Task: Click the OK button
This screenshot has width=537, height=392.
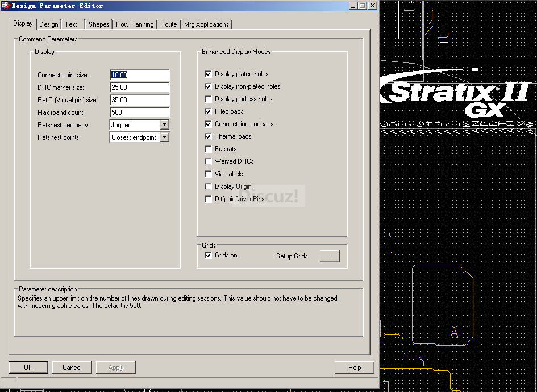Action: click(x=28, y=368)
